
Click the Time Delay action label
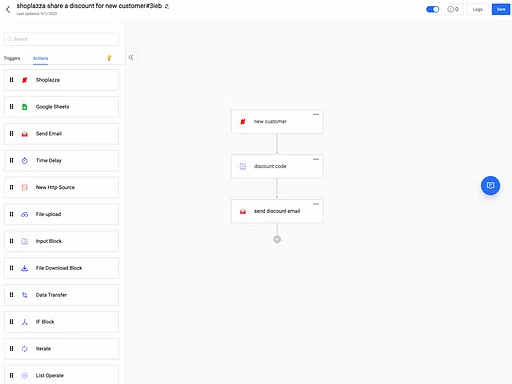tap(49, 160)
